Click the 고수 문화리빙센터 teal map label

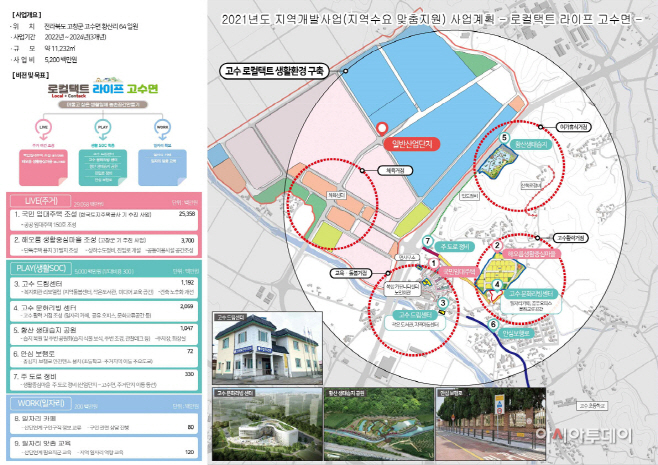tap(530, 293)
